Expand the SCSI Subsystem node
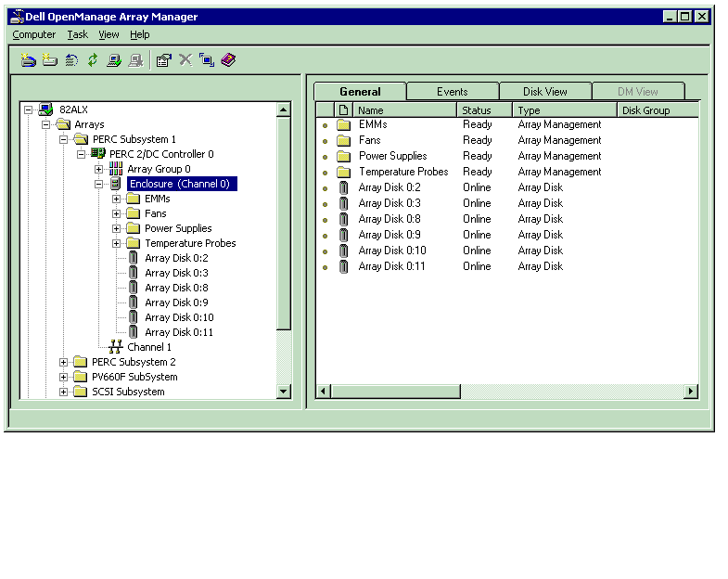The image size is (728, 579). 64,392
